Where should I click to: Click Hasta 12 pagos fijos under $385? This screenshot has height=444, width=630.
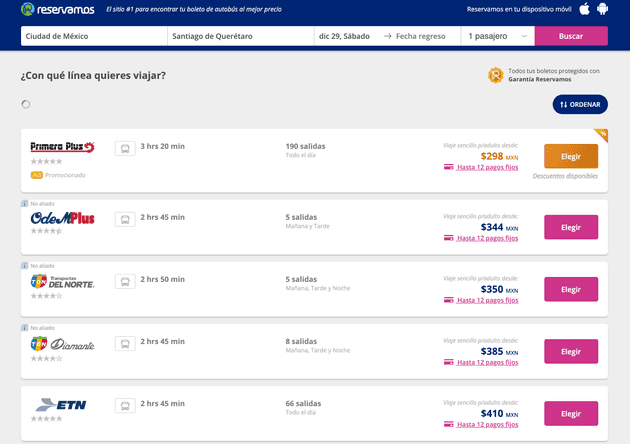tap(487, 362)
